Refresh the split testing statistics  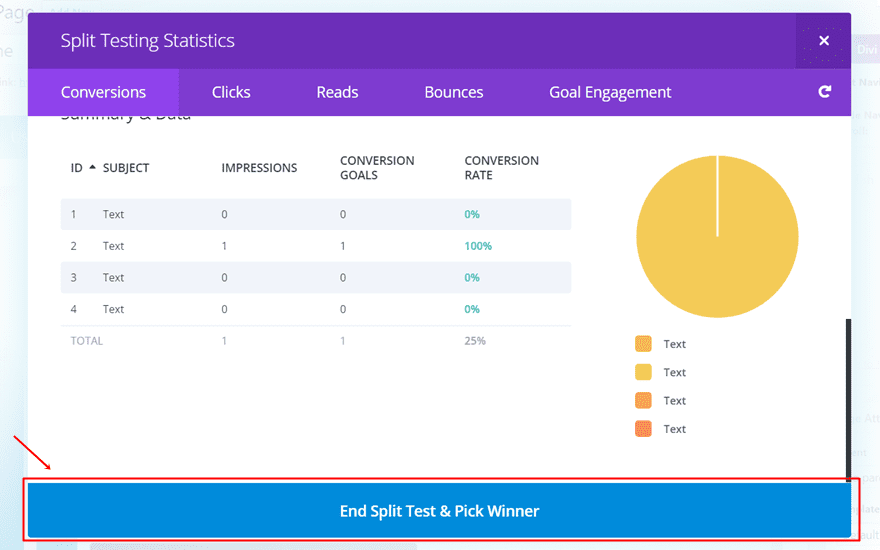[x=824, y=92]
